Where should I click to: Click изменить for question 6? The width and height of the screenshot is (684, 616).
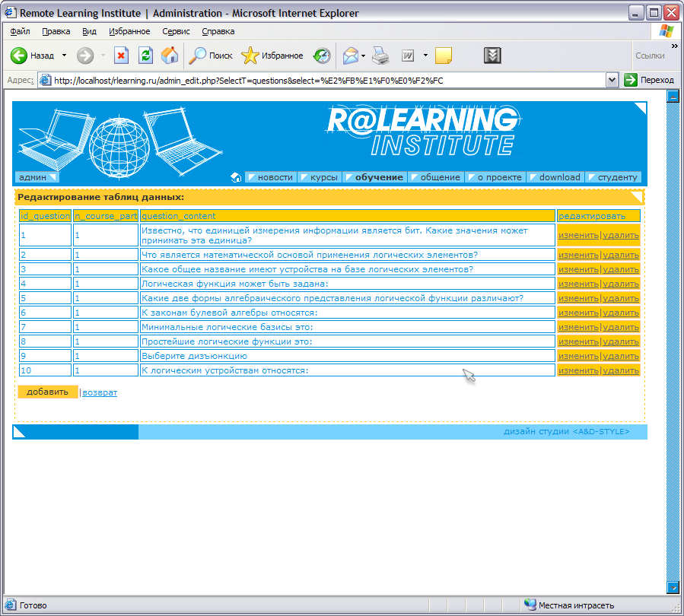tap(578, 313)
